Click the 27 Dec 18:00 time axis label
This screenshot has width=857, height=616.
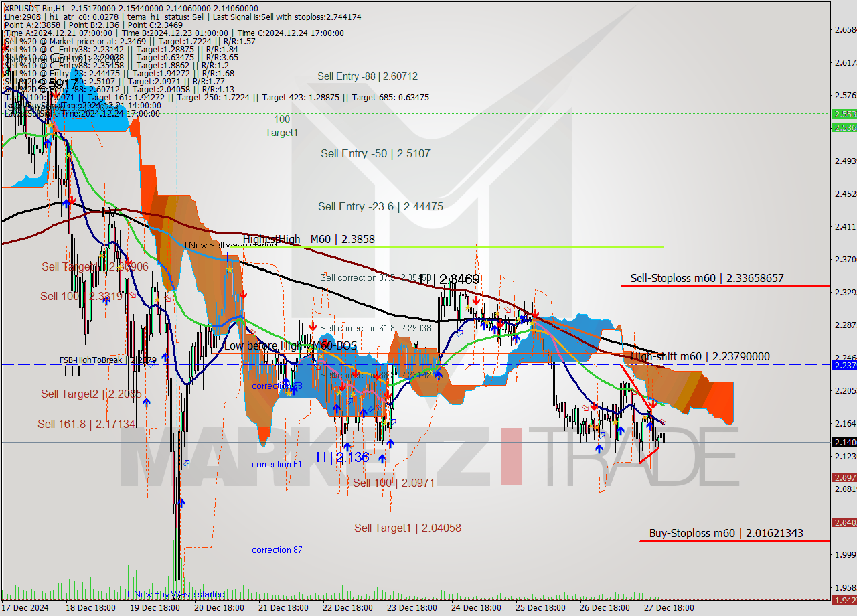coord(668,608)
